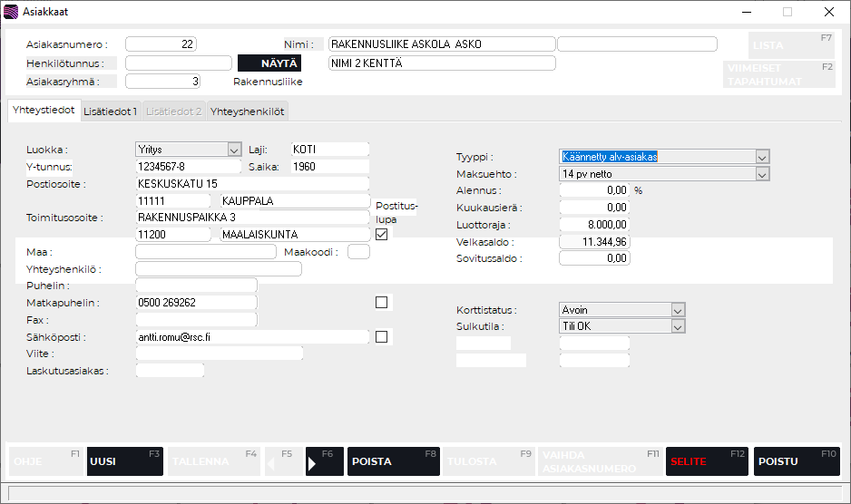Toggle the checkbox next to Matkapuhelin
Viewport: 851px width, 504px height.
click(382, 302)
